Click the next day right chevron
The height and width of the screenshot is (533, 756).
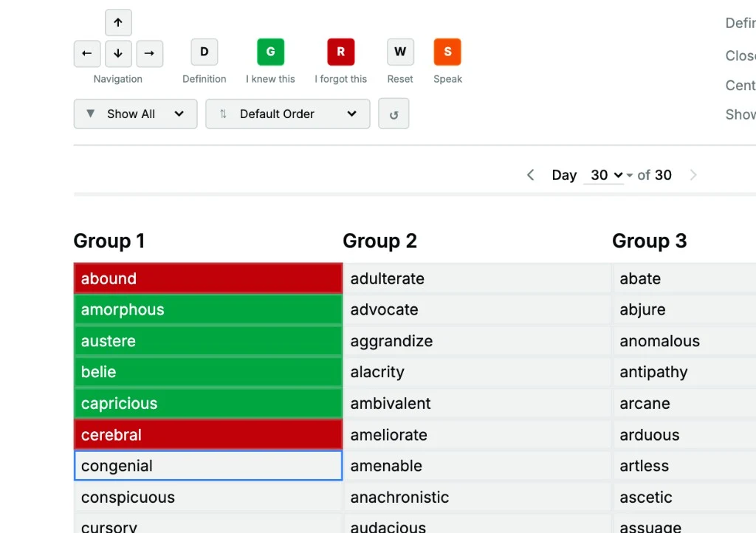point(693,175)
